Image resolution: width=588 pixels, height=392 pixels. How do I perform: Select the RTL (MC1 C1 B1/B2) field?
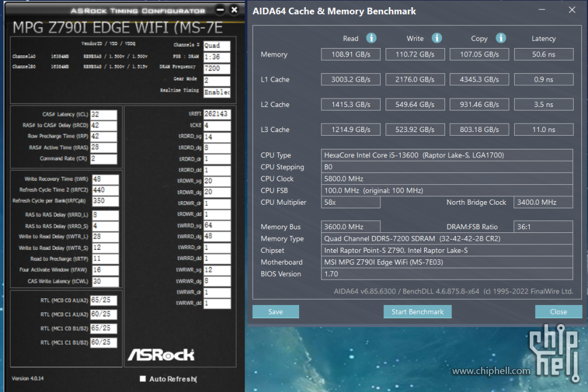pos(103,343)
